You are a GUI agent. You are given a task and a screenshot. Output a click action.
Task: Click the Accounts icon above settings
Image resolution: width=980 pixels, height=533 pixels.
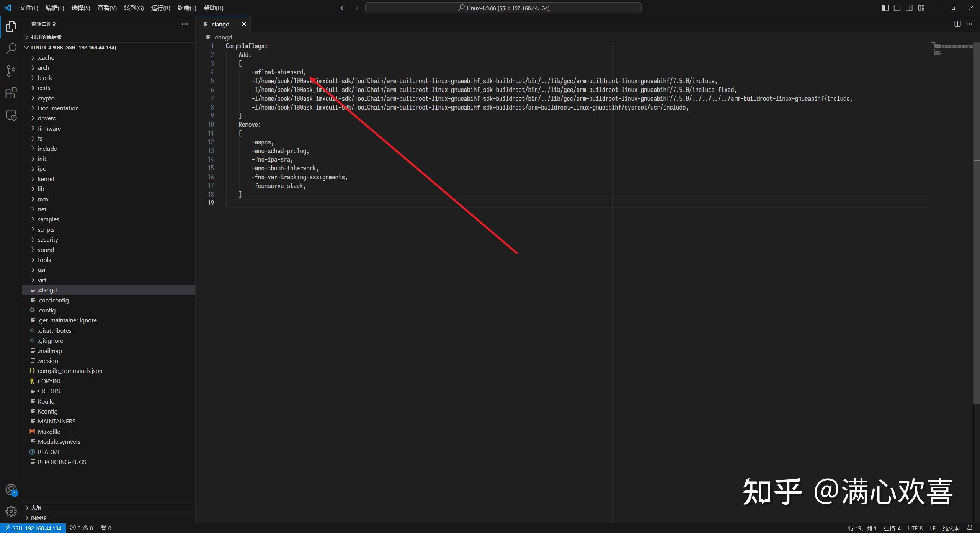tap(11, 489)
